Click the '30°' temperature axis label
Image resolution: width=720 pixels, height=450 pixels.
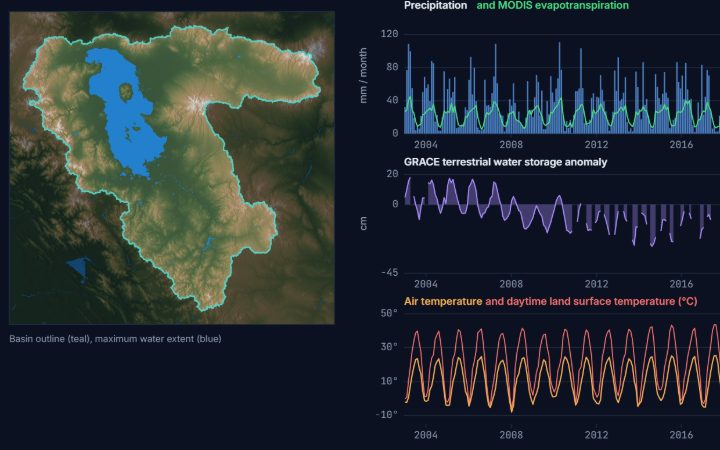[x=389, y=347]
